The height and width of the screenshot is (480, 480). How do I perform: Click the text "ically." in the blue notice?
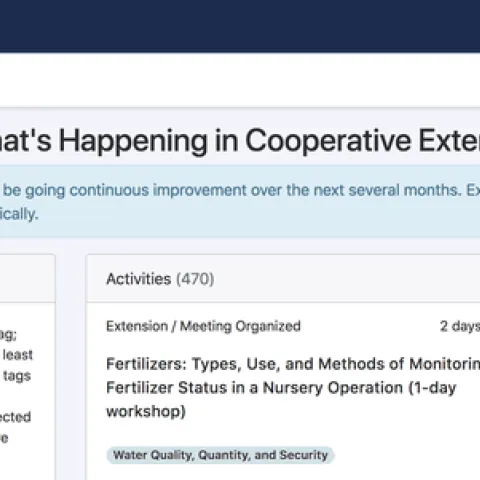tap(19, 214)
